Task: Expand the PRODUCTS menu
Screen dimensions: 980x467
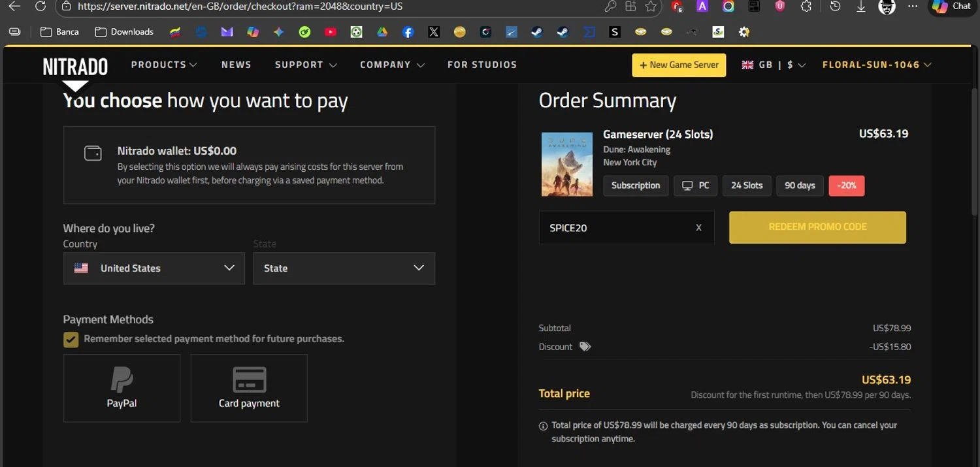Action: pyautogui.click(x=164, y=65)
